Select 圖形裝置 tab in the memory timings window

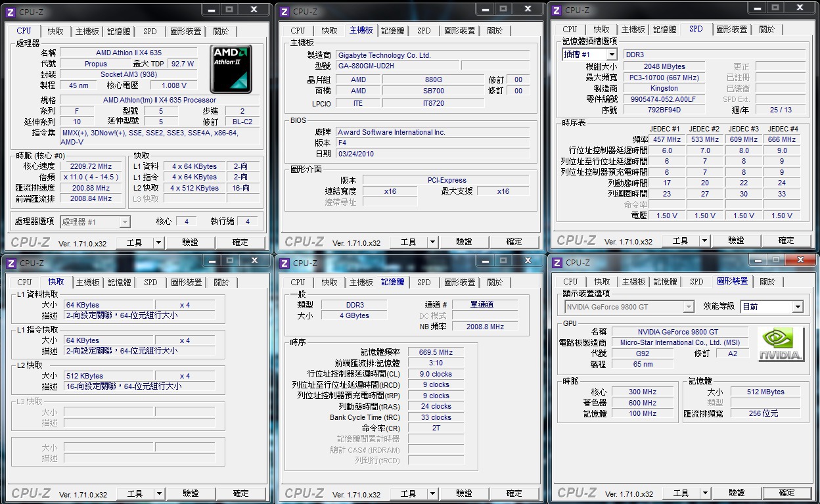coord(460,283)
